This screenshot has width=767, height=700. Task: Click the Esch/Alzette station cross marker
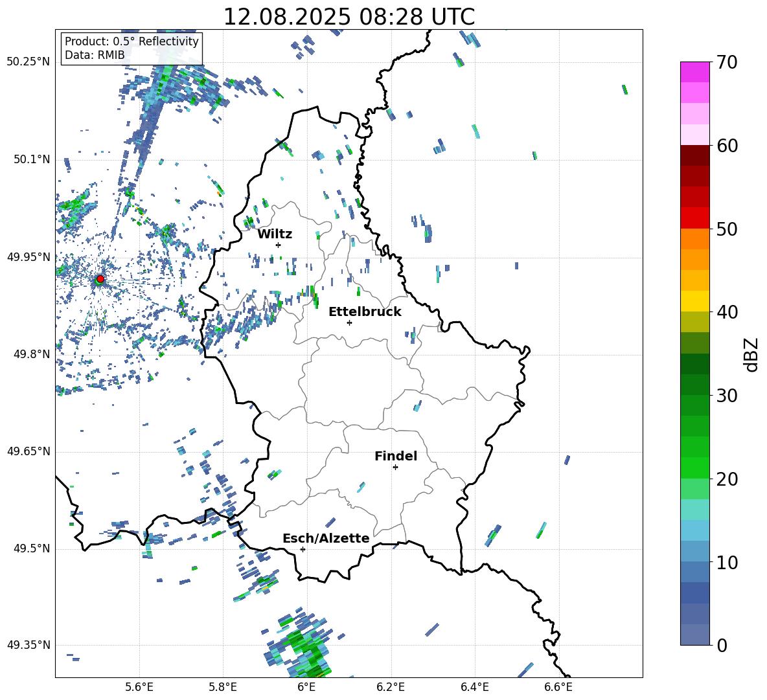pyautogui.click(x=303, y=549)
